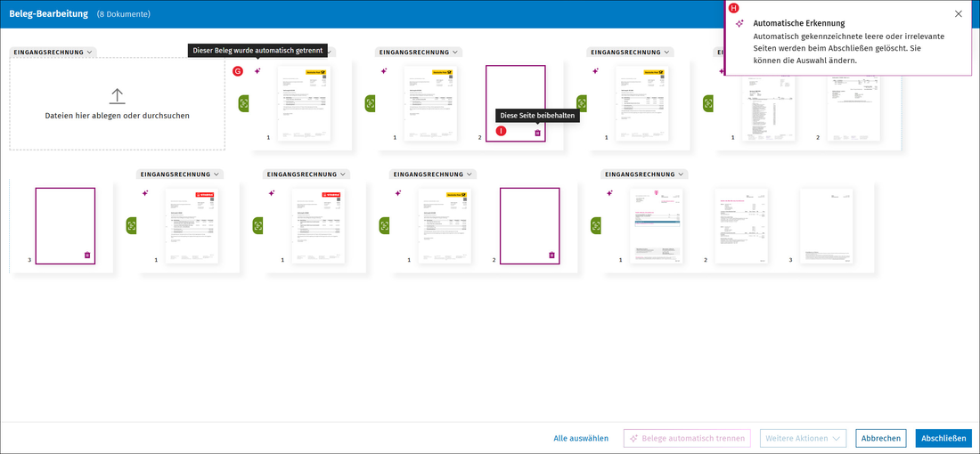This screenshot has width=980, height=454.
Task: Click sparkle icon of second top-row Deutsche Post invoice
Action: coord(384,71)
